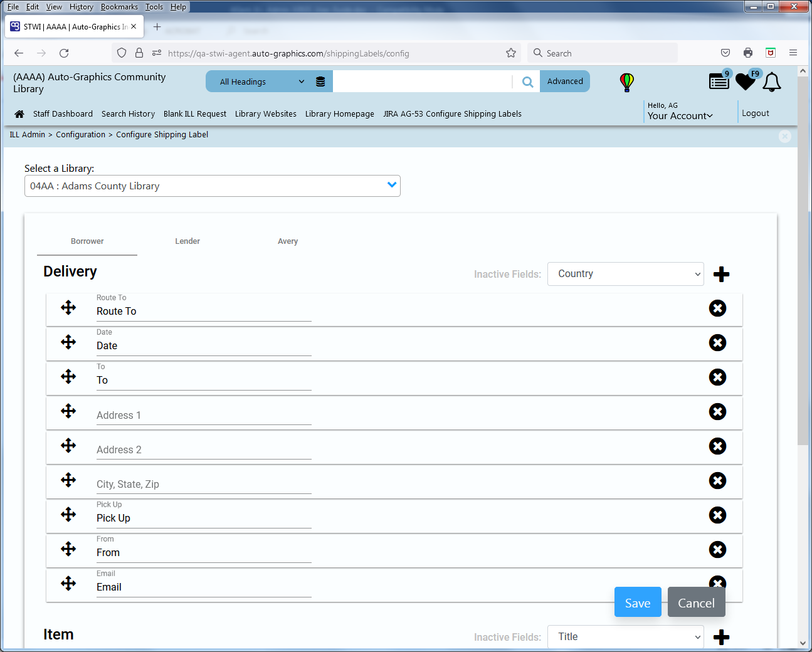Switch to the Avery tab
The width and height of the screenshot is (812, 652).
tap(288, 241)
